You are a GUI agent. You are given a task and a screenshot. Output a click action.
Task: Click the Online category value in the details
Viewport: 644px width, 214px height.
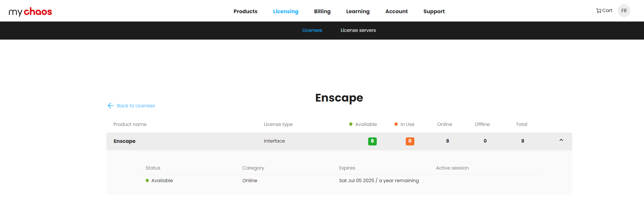pos(250,180)
